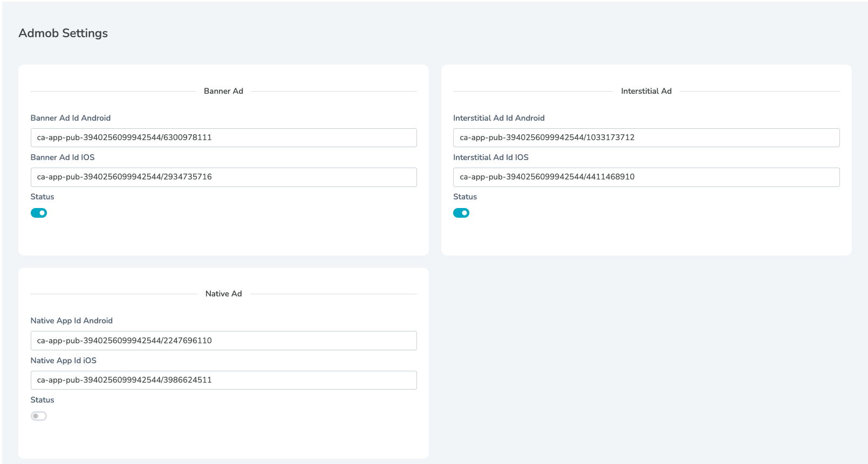Viewport: 868px width, 464px height.
Task: Click into Interstitial Ad Id IOS input
Action: (x=646, y=177)
